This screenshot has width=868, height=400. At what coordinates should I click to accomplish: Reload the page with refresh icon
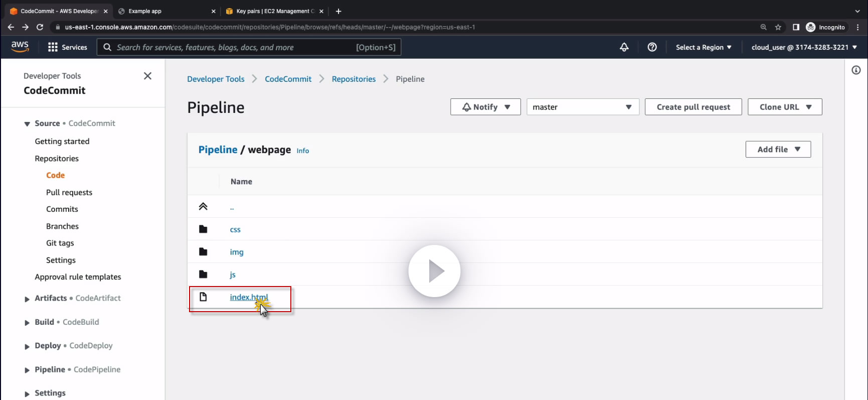pyautogui.click(x=40, y=27)
